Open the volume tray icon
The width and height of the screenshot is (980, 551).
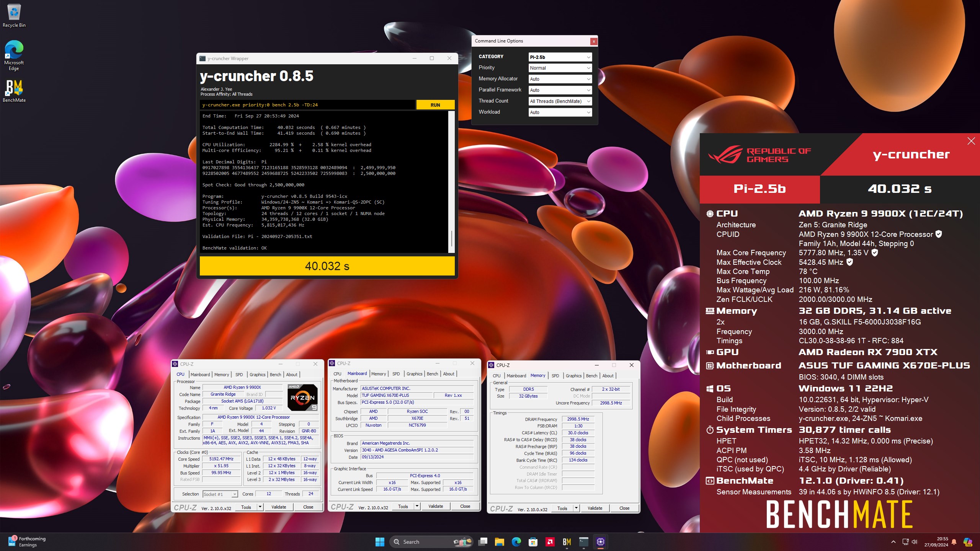915,542
